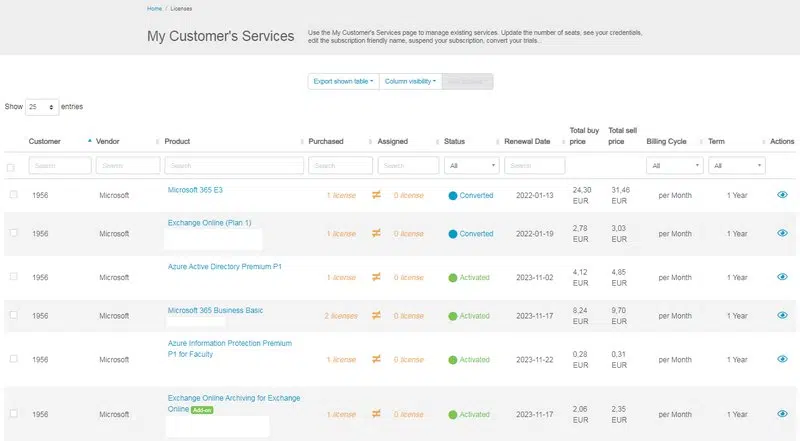The image size is (800, 441).
Task: Focus the Renewal Date search filter field
Action: (535, 165)
